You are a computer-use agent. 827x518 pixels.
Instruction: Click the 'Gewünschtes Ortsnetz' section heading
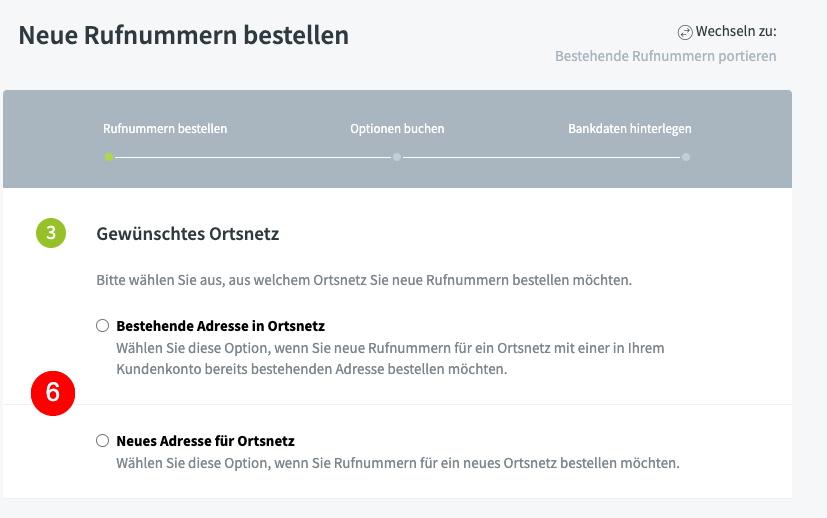pyautogui.click(x=187, y=234)
